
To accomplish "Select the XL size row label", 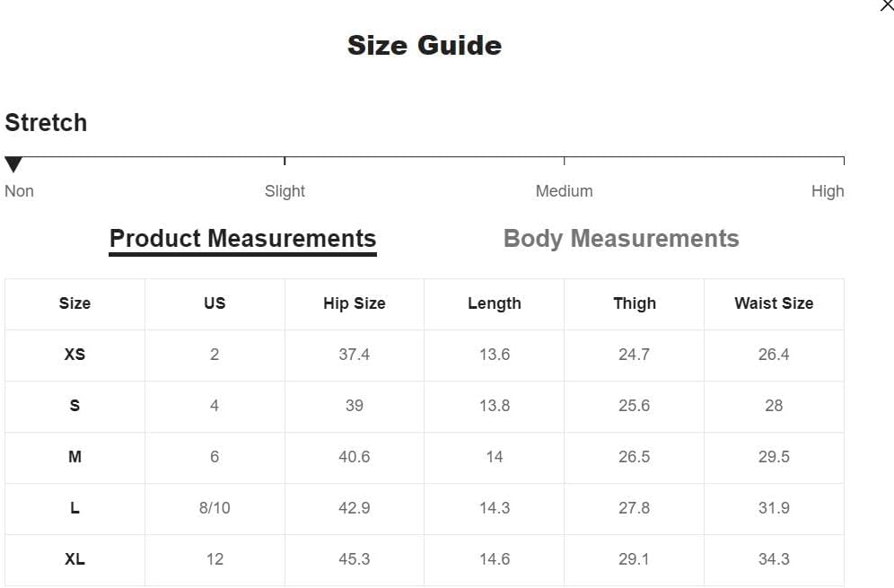I will click(74, 559).
